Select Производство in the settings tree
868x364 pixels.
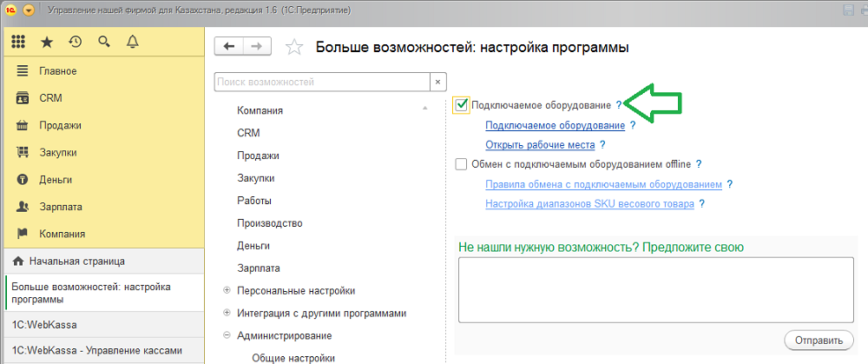click(x=270, y=223)
